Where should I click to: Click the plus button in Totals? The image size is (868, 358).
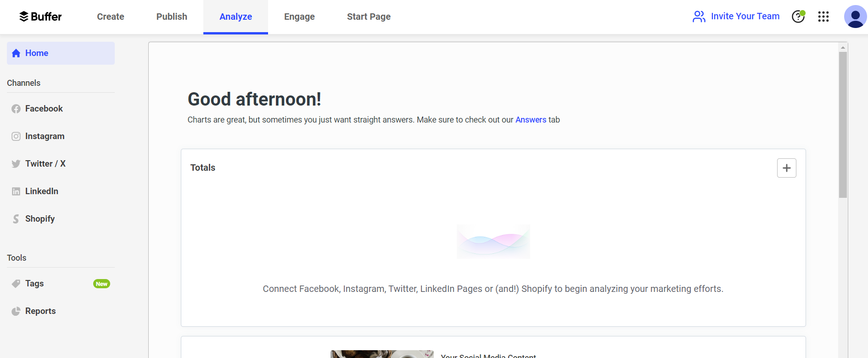click(x=786, y=168)
